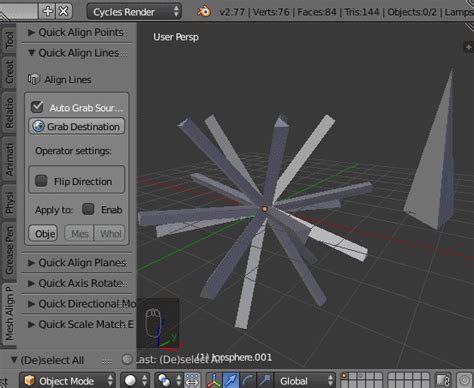Click the round icon beside Last (De)select
Viewport: 474px width, 388px height.
point(127,359)
